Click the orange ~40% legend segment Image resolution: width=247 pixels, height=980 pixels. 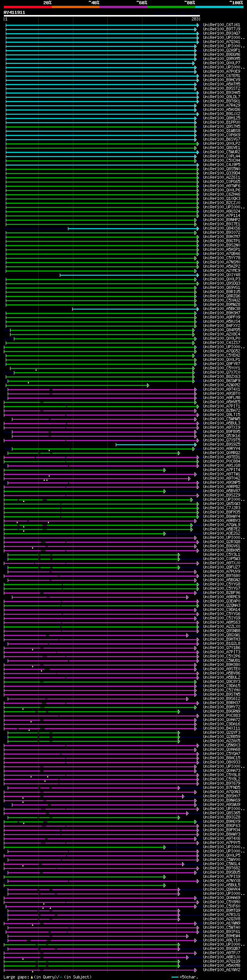click(x=75, y=7)
